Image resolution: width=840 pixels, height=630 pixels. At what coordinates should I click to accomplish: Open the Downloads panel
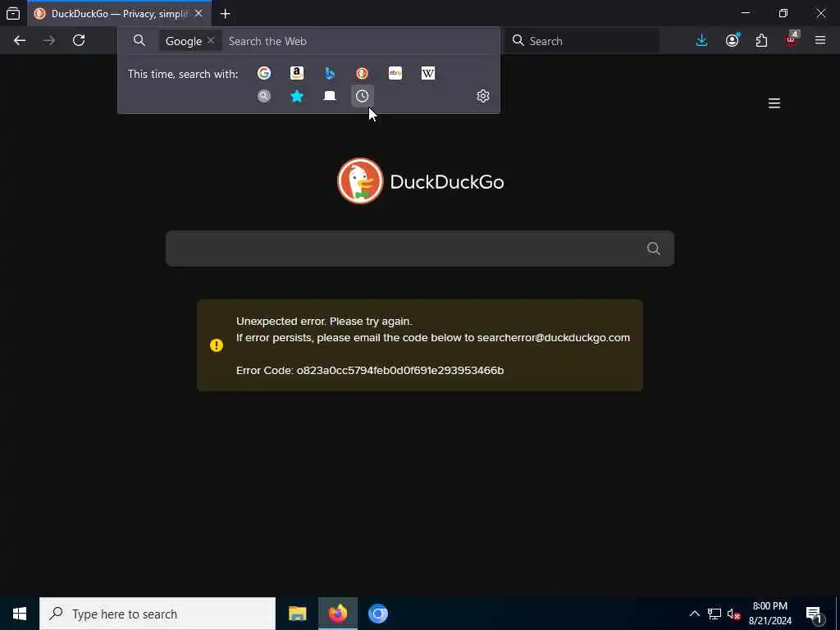(x=702, y=41)
